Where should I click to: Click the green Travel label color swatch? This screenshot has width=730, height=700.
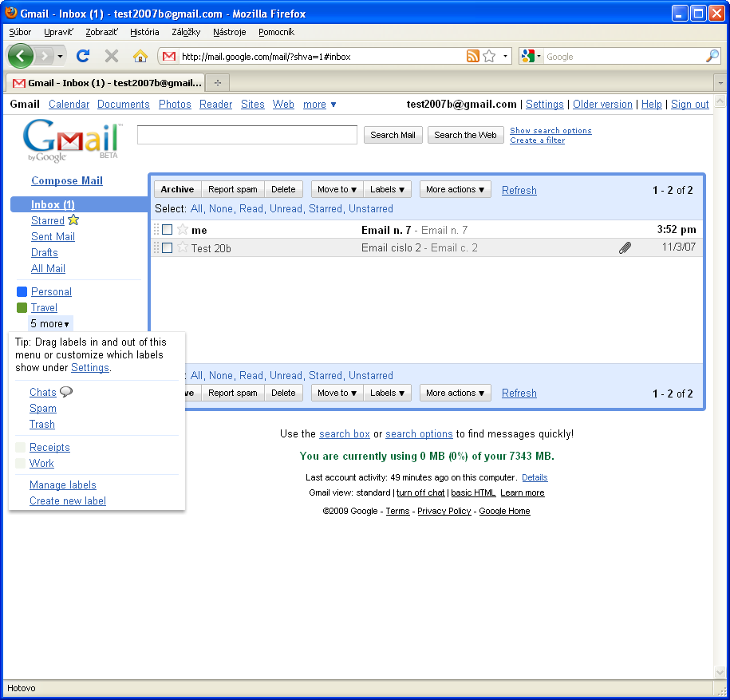[22, 307]
